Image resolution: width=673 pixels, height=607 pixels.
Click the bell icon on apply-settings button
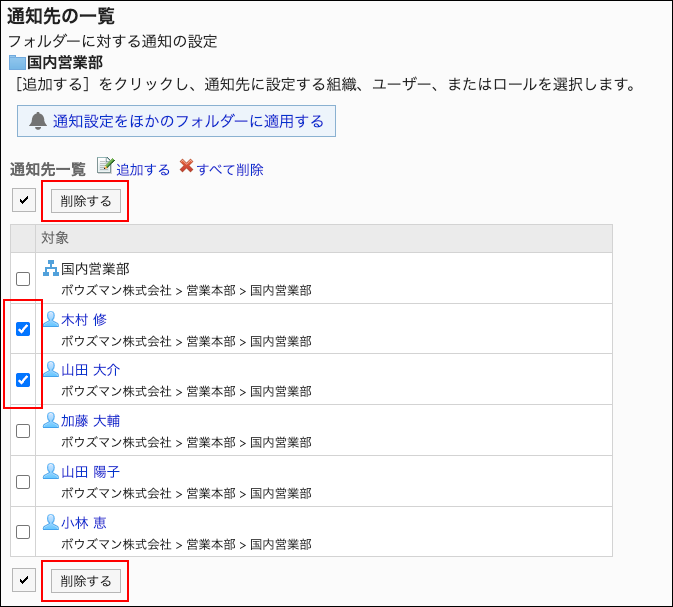click(x=39, y=121)
